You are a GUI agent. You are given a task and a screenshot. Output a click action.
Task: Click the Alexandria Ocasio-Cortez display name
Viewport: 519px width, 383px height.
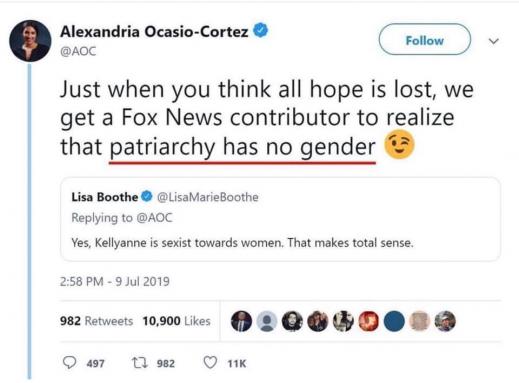[x=154, y=32]
